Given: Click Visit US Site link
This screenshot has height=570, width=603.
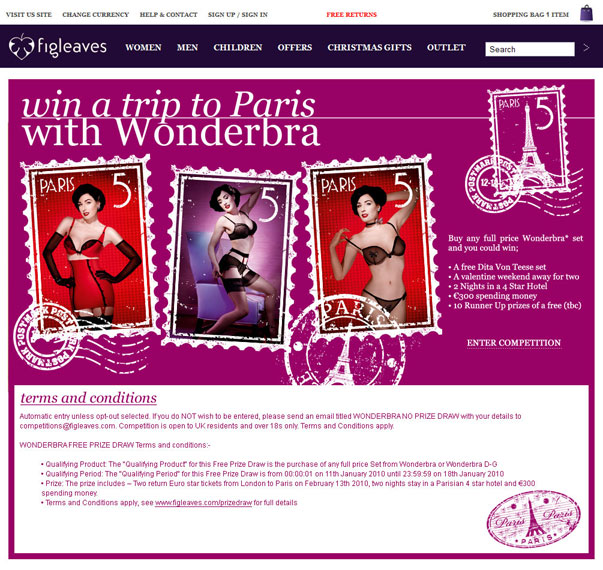Looking at the screenshot, I should click(29, 15).
